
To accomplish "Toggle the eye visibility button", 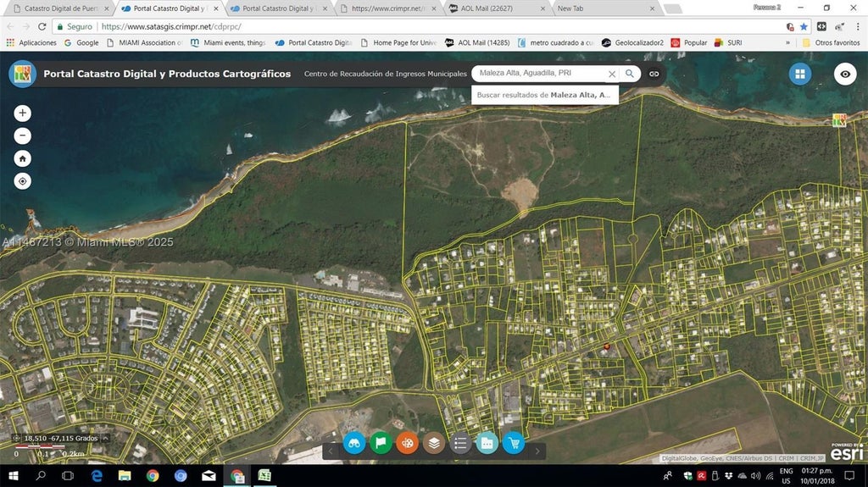I will (x=844, y=74).
